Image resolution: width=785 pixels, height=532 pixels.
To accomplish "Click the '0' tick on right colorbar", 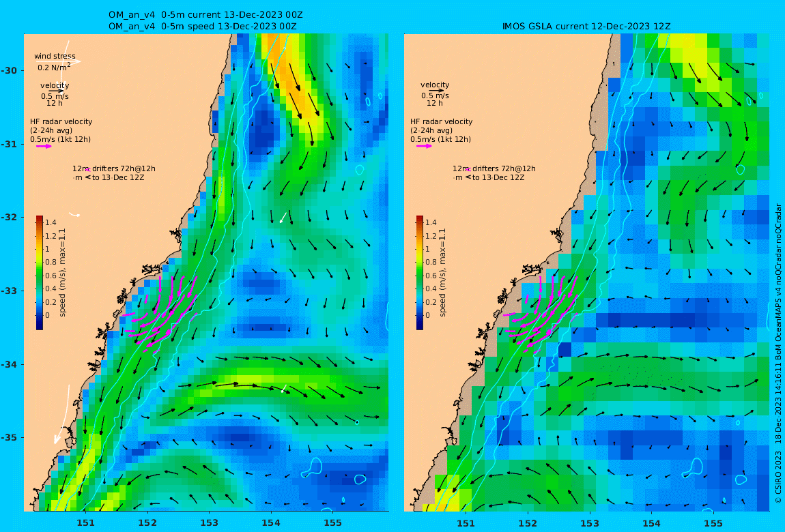I will [427, 315].
